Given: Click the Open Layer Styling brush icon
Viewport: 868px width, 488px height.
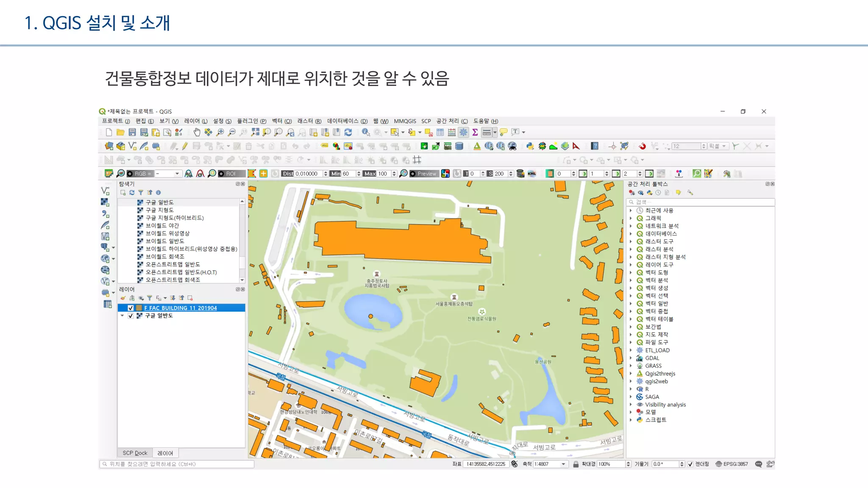Looking at the screenshot, I should click(123, 298).
